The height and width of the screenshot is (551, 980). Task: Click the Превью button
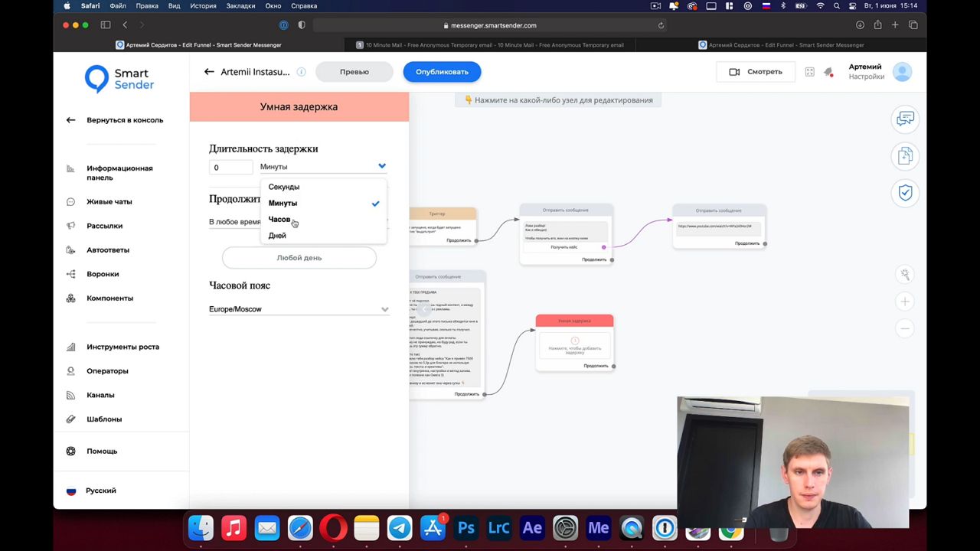(x=354, y=72)
